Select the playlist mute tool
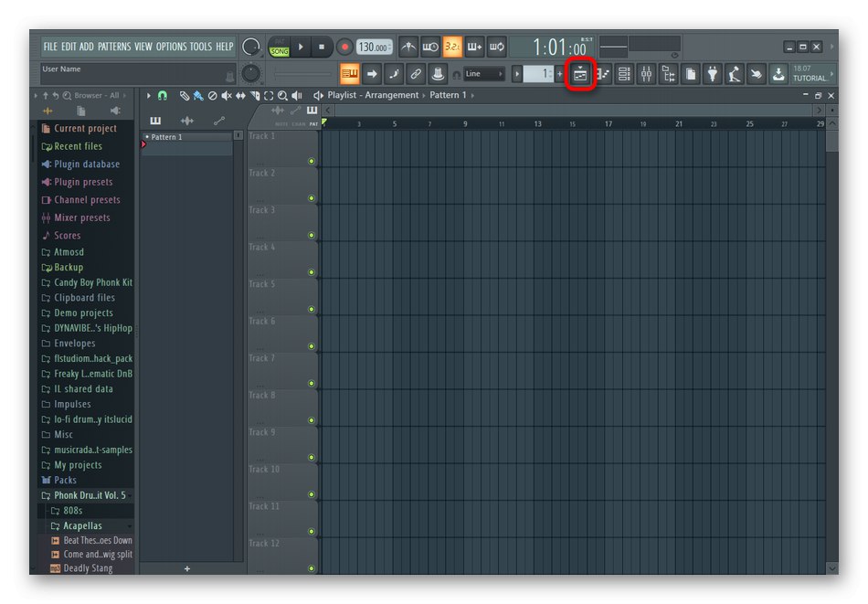The width and height of the screenshot is (868, 604). [227, 96]
